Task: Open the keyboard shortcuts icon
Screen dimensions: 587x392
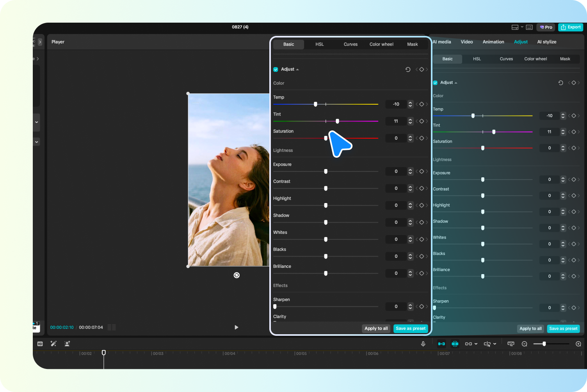Action: (529, 27)
